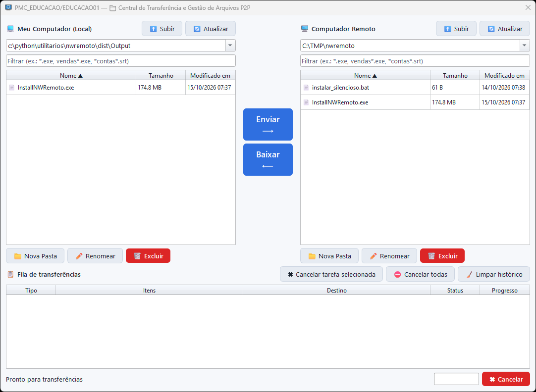
Task: Create Nova Pasta on the remote computer
Action: [x=329, y=256]
